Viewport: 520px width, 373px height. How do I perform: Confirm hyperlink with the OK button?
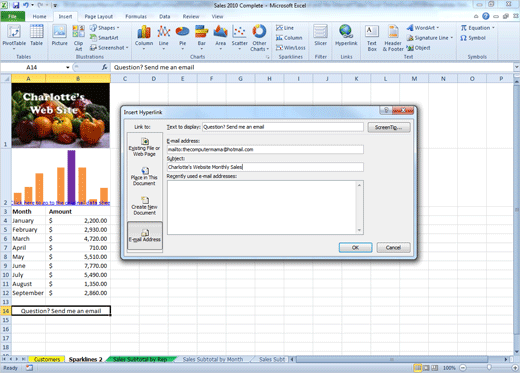(355, 248)
